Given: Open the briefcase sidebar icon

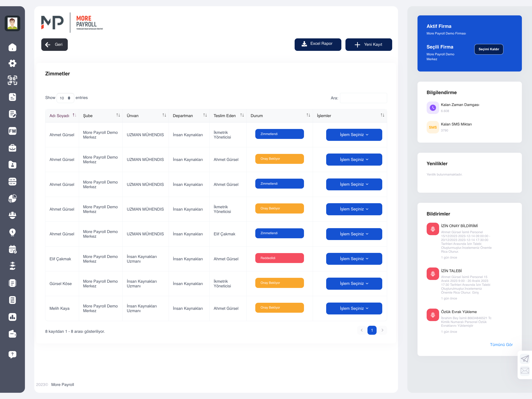Looking at the screenshot, I should tap(12, 148).
